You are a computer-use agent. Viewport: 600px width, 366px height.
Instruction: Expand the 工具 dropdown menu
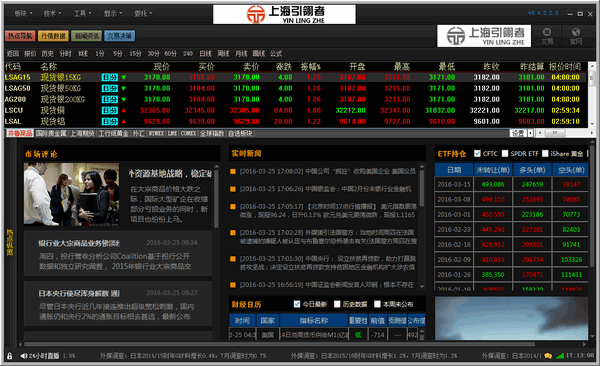82,13
